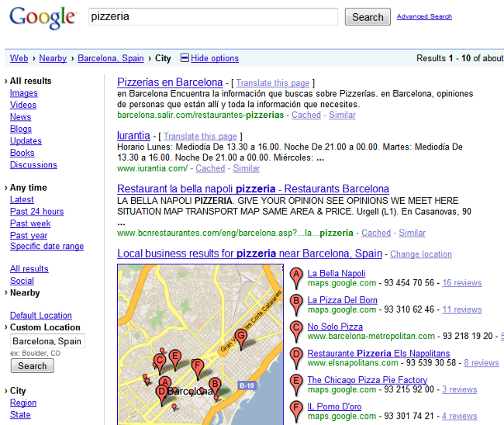This screenshot has width=504, height=425.
Task: Open Pizzerías en Barcelona result
Action: pos(170,82)
